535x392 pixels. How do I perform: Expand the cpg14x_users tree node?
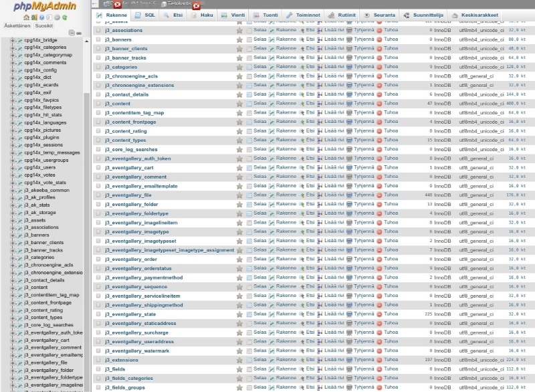[13, 167]
